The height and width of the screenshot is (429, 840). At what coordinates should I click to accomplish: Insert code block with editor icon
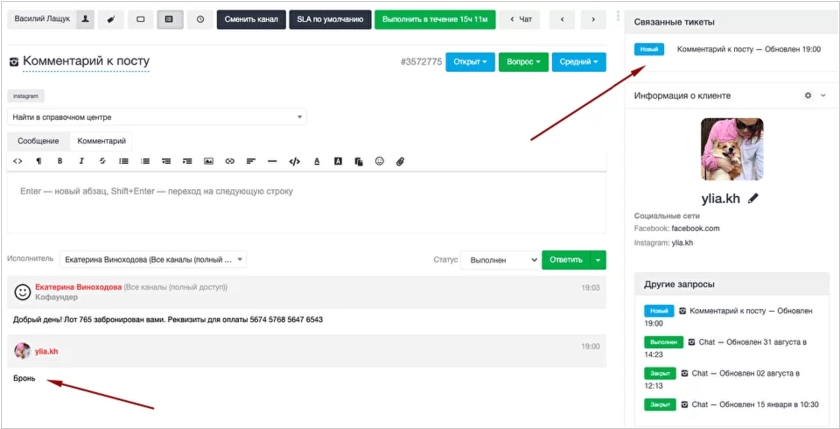coord(294,161)
